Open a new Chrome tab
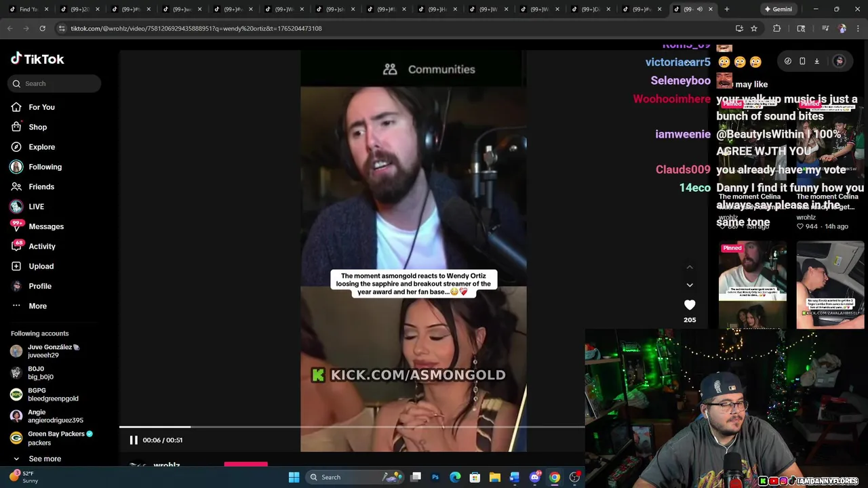 coord(726,9)
